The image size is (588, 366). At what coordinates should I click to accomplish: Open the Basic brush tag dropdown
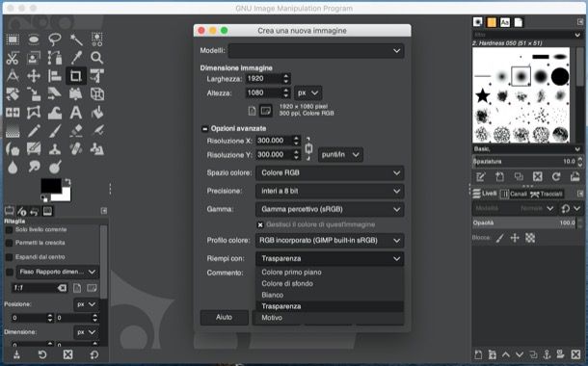527,149
